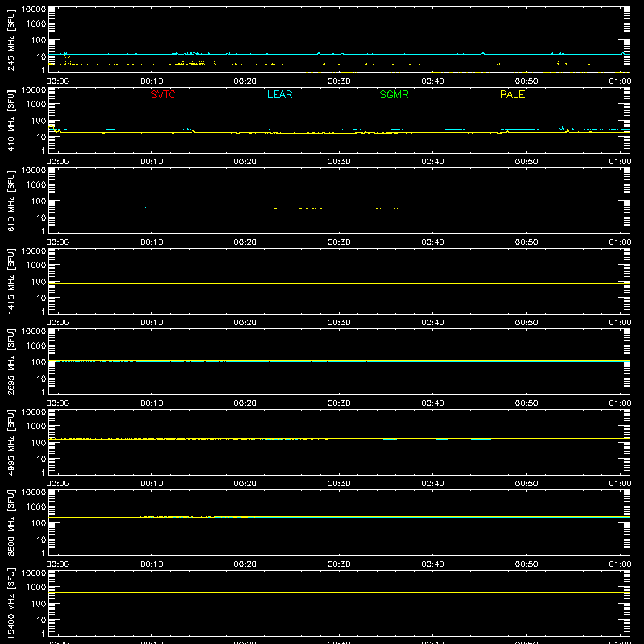This screenshot has width=644, height=644.
Task: Select the 1415 MHz [SFU] axis title
Action: pyautogui.click(x=10, y=281)
